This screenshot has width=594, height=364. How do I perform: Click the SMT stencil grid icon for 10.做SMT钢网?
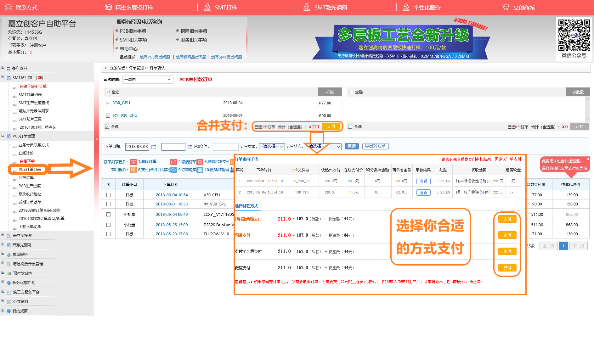pyautogui.click(x=200, y=170)
